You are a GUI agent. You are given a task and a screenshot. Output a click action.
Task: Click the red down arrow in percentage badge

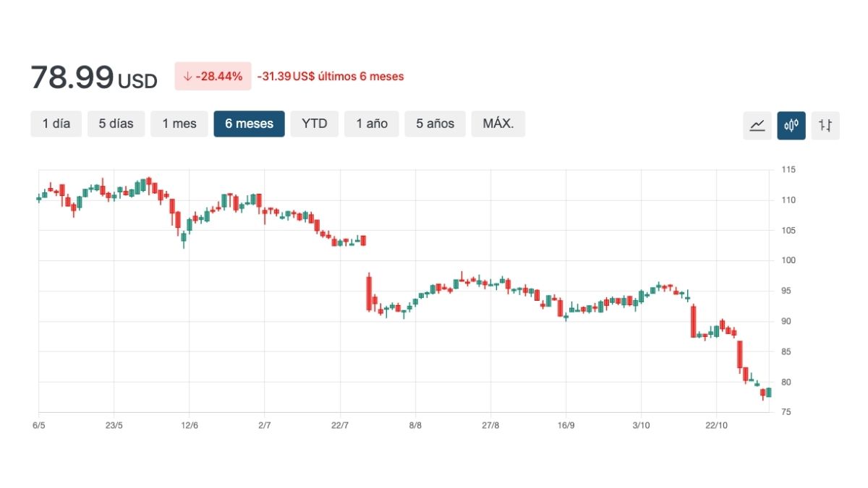coord(187,77)
